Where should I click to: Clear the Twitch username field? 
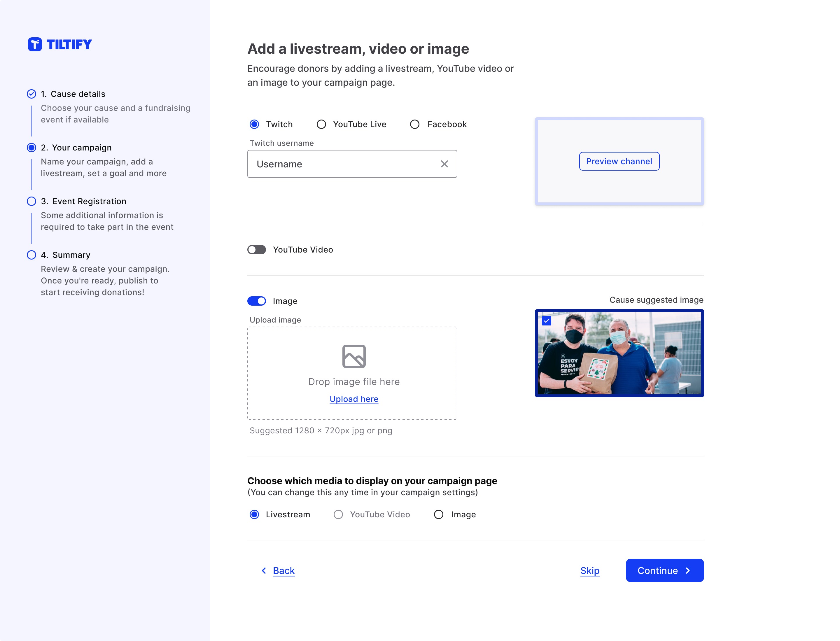point(444,164)
